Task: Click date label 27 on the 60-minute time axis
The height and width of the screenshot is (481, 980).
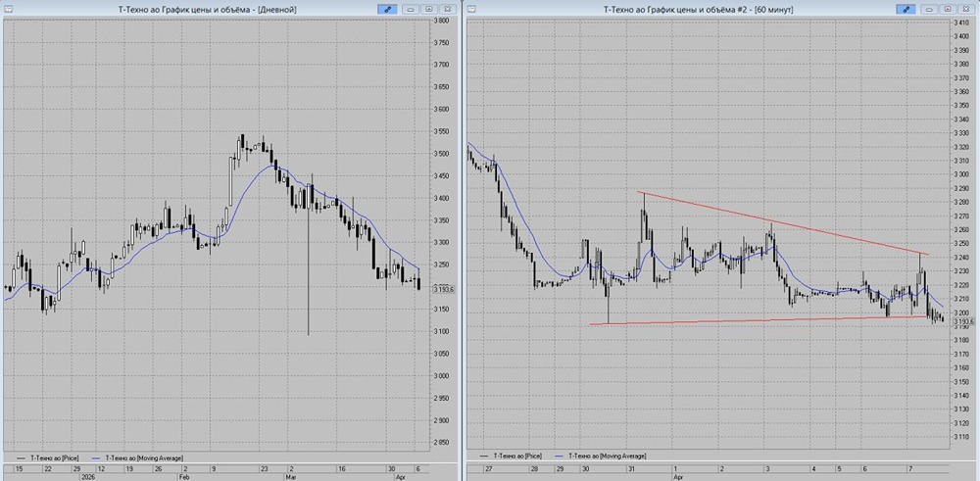Action: [488, 468]
